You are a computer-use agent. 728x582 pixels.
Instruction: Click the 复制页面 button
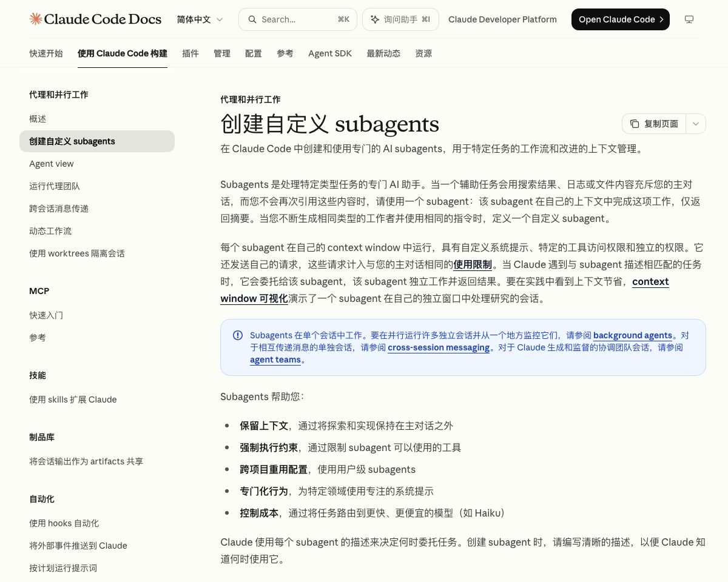pos(654,124)
